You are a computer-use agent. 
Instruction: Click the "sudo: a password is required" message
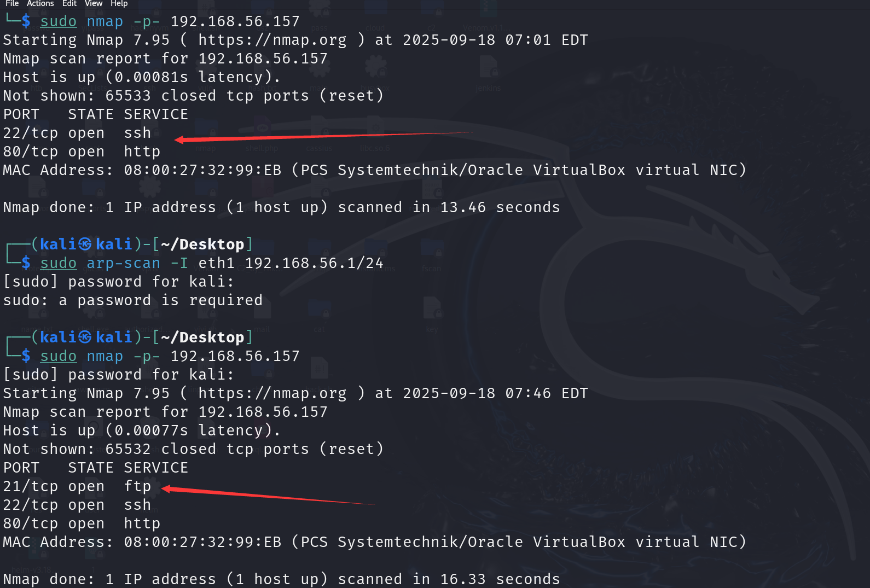(x=132, y=300)
